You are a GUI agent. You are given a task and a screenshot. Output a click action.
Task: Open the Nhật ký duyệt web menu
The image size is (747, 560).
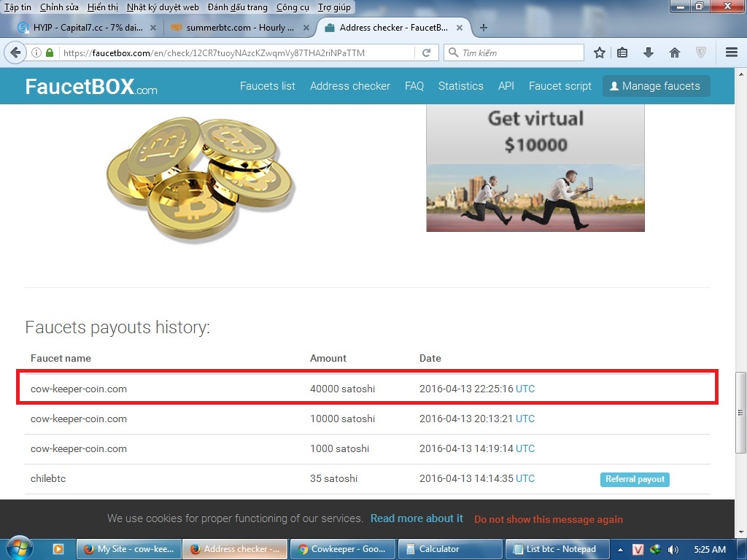[x=163, y=7]
